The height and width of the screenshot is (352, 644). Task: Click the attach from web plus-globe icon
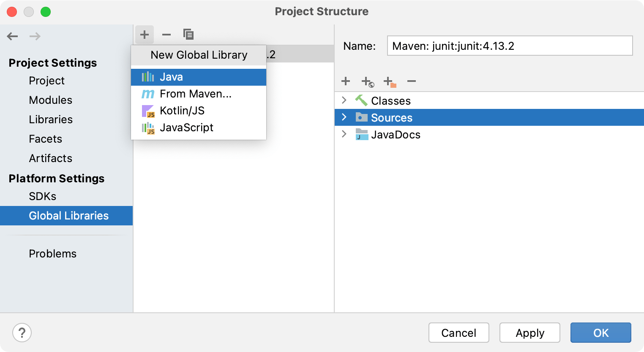(x=367, y=81)
